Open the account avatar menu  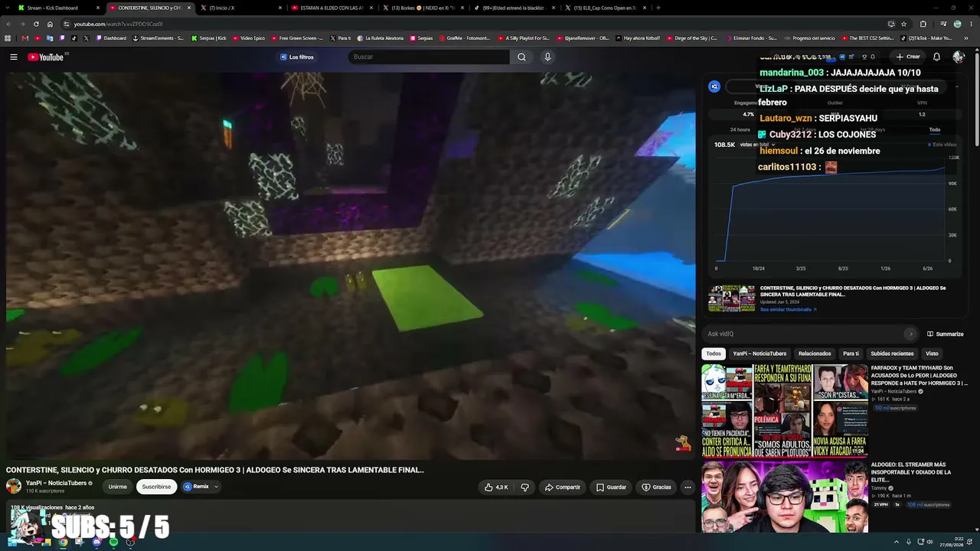click(x=958, y=57)
